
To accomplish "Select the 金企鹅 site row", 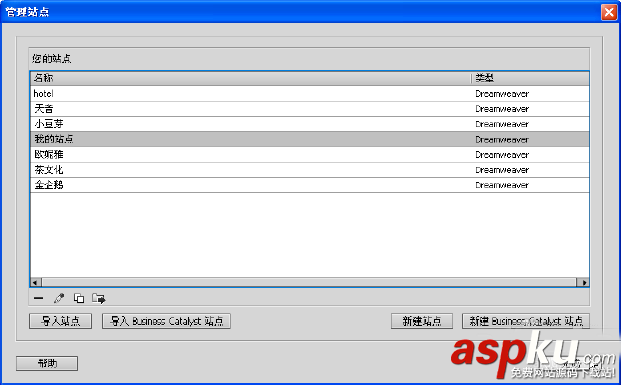I will pos(310,185).
